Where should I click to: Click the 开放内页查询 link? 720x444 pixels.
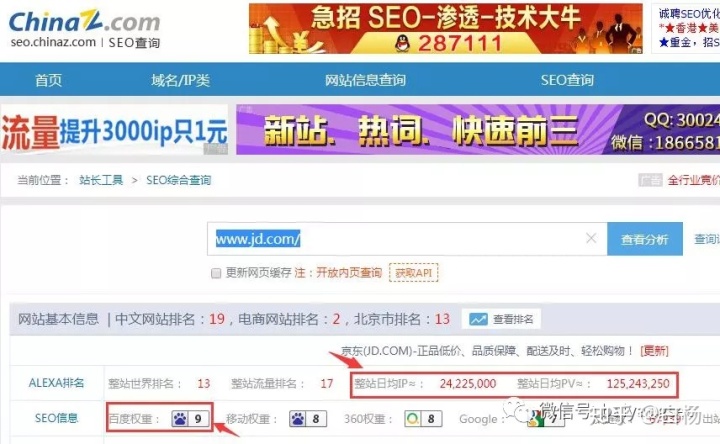[x=349, y=273]
